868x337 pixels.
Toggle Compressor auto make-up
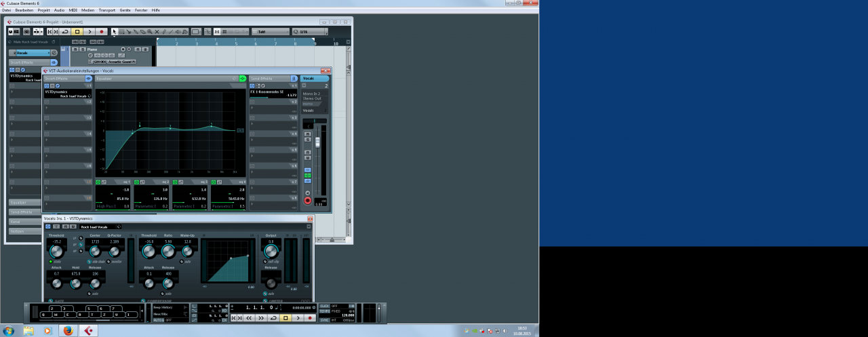point(182,262)
